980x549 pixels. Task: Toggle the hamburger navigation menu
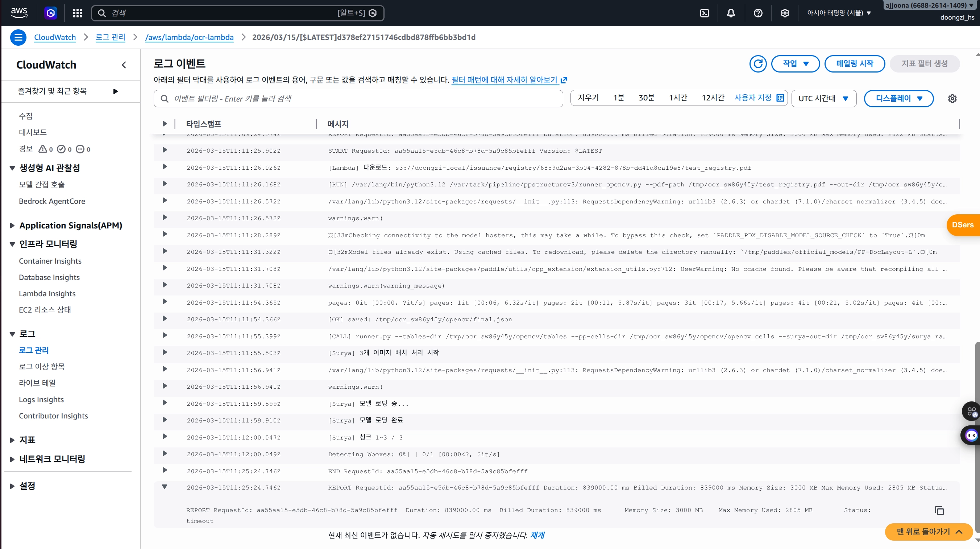(18, 37)
